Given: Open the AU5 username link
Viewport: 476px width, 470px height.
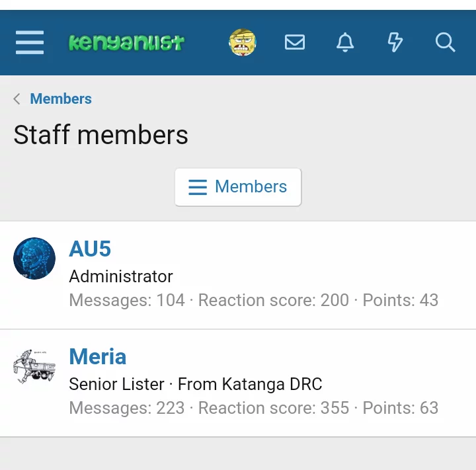Looking at the screenshot, I should (90, 249).
